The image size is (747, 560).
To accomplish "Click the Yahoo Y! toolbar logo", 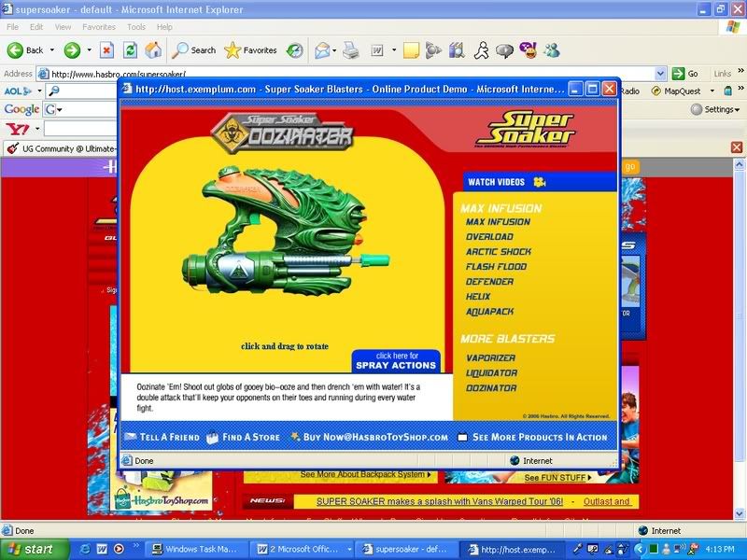I will [18, 129].
